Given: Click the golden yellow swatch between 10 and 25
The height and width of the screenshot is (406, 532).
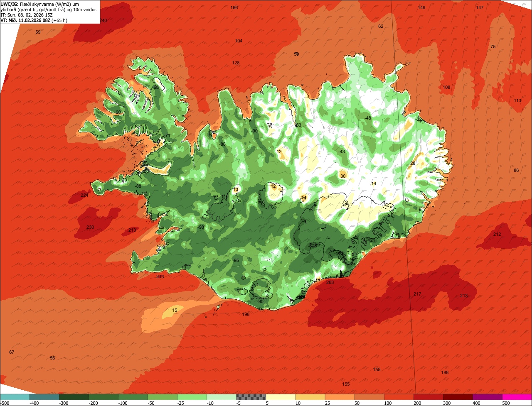Looking at the screenshot, I should [310, 397].
